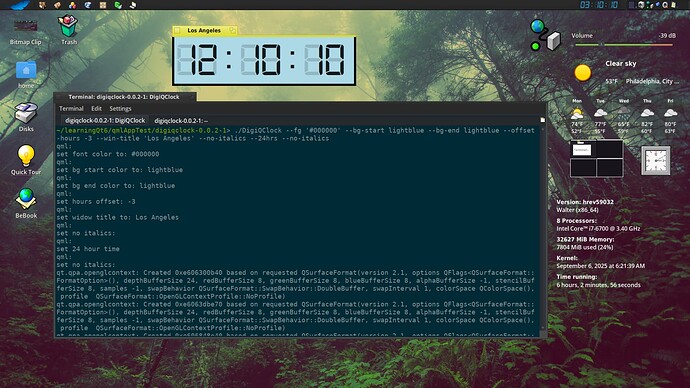Image resolution: width=690 pixels, height=388 pixels.
Task: Click the '7804 MiB used (24%)' text
Action: pyautogui.click(x=584, y=247)
